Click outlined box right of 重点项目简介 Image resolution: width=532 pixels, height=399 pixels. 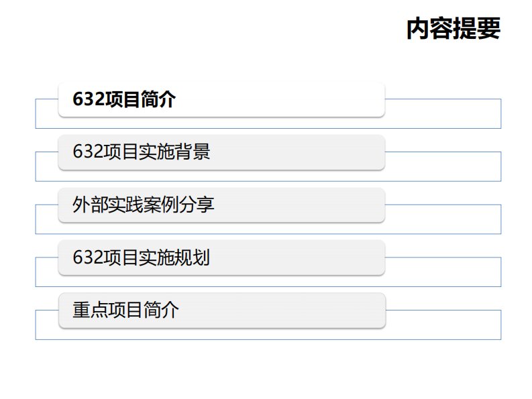[x=443, y=325]
